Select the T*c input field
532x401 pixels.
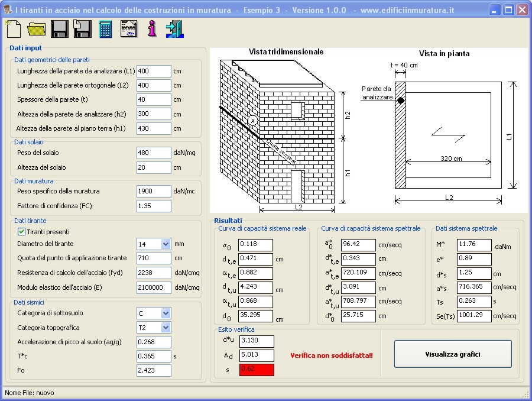tap(154, 356)
